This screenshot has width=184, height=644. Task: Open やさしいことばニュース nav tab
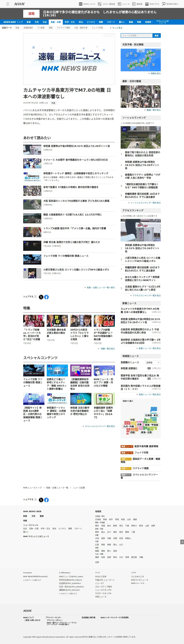tap(163, 22)
